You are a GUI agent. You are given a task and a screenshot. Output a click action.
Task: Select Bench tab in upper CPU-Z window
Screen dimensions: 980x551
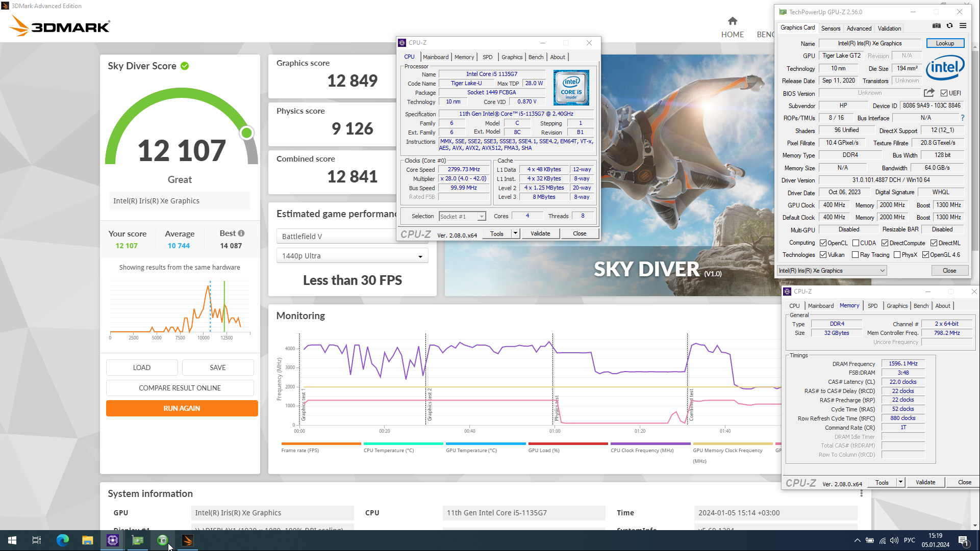(536, 57)
